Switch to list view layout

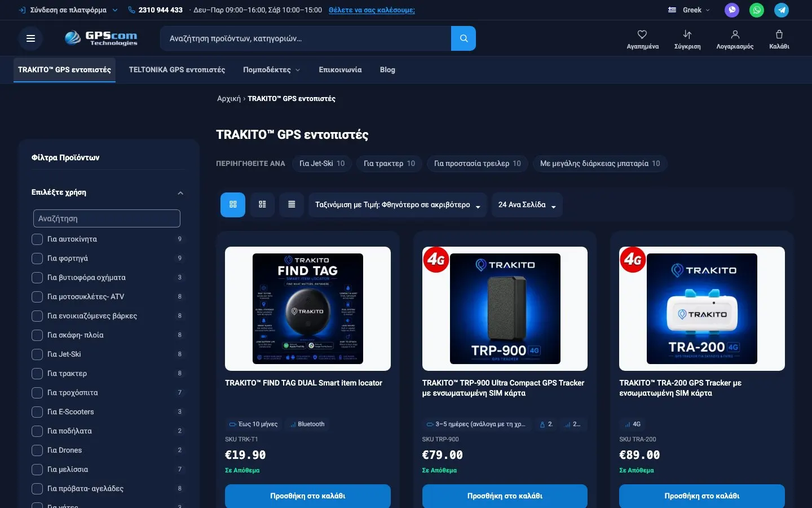click(292, 204)
